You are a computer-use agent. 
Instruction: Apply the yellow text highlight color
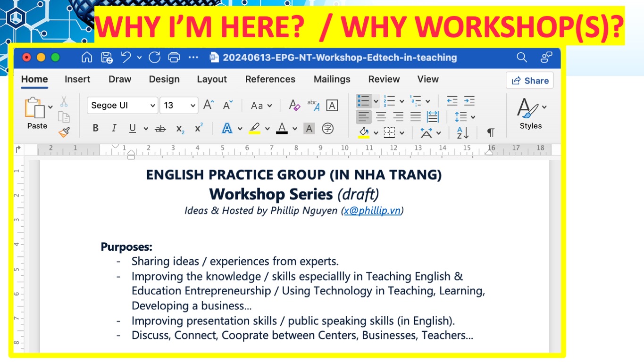(254, 128)
